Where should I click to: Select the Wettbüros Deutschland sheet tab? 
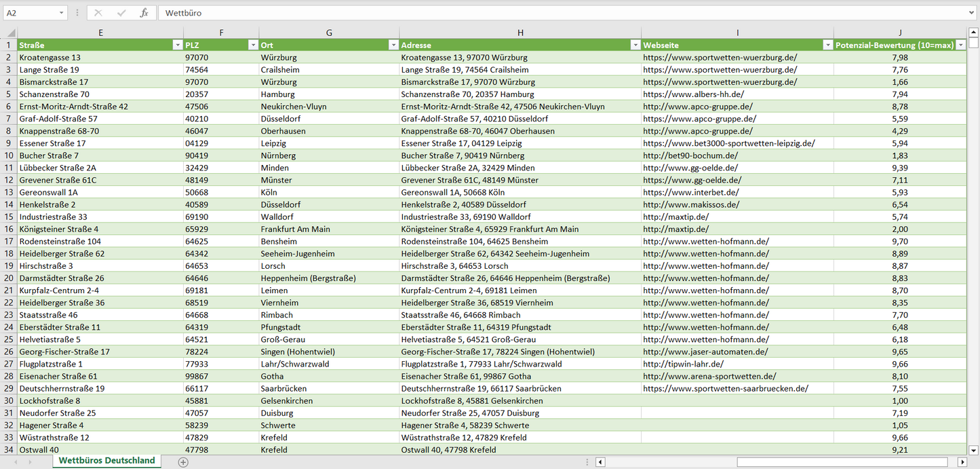106,461
